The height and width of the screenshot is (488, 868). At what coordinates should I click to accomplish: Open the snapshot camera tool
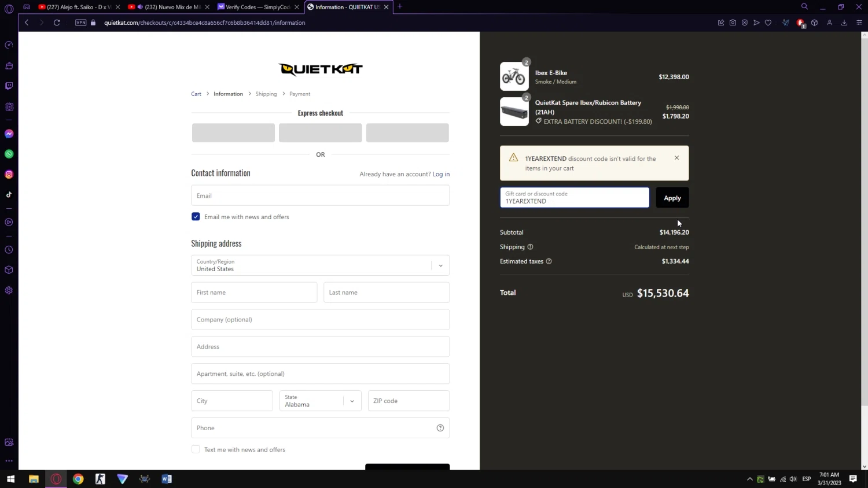(x=733, y=23)
